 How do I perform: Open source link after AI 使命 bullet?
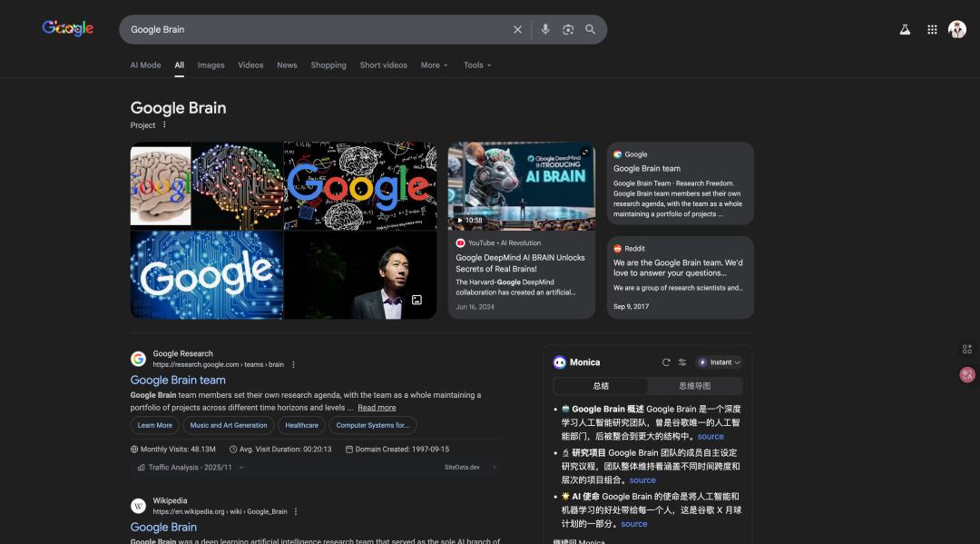633,524
